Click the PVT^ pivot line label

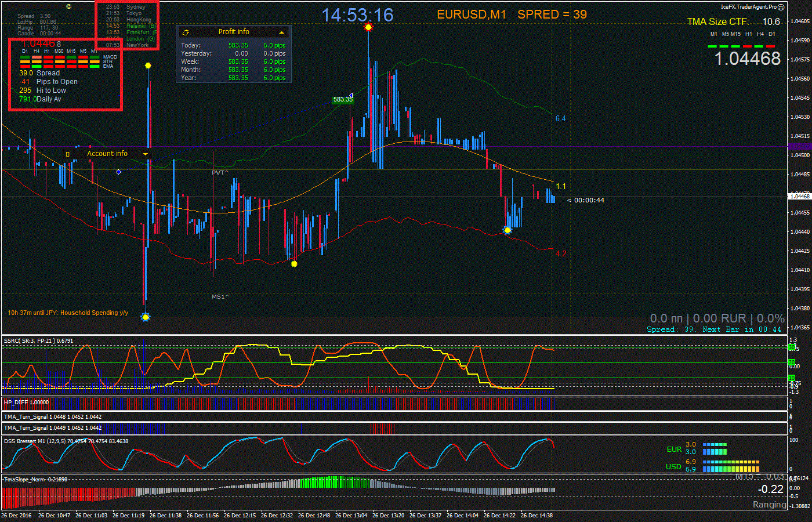[x=220, y=172]
